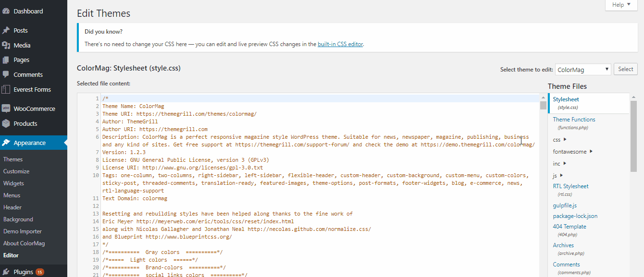644x277 pixels.
Task: Click the Posts pushpin icon
Action: [x=6, y=30]
